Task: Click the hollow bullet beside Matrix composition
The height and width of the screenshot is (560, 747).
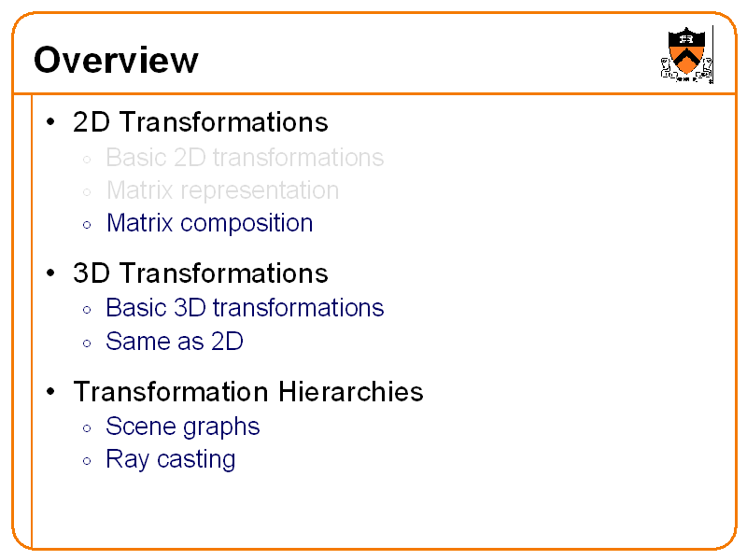Action: [86, 225]
